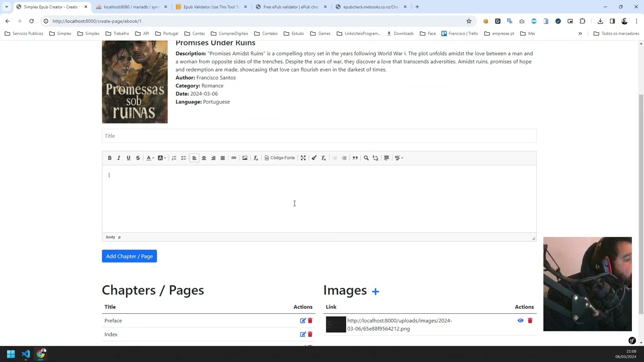Screen dimensions: 644x362
Task: Open Visual Studio Code from taskbar
Action: point(26,354)
